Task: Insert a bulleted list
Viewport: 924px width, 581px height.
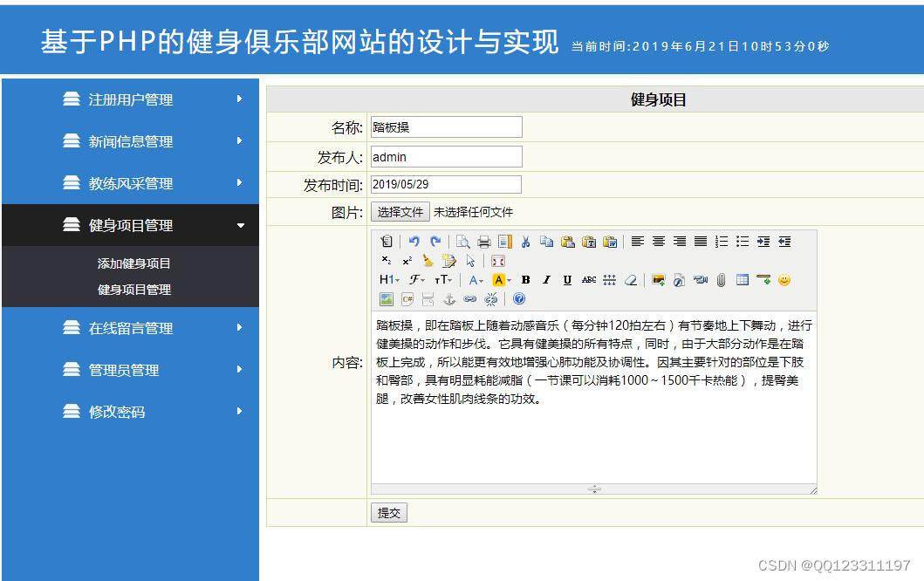Action: 743,242
